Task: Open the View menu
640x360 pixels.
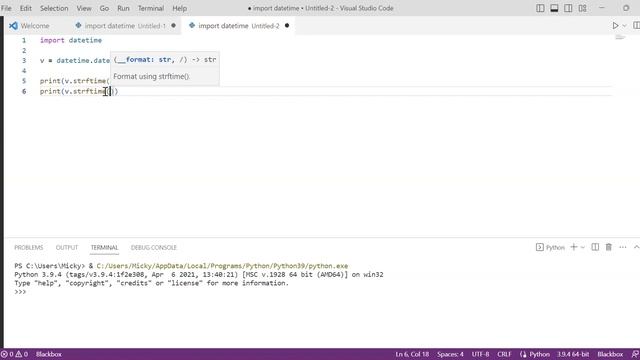Action: click(84, 8)
